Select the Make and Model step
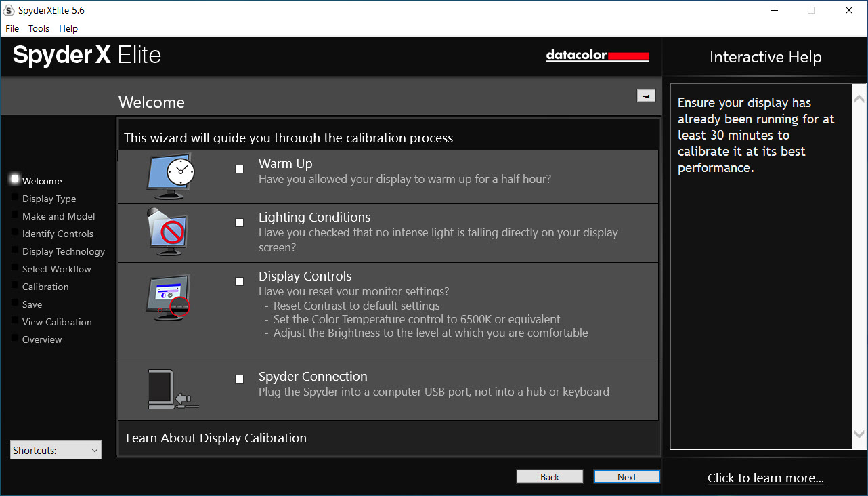This screenshot has width=868, height=496. tap(58, 216)
